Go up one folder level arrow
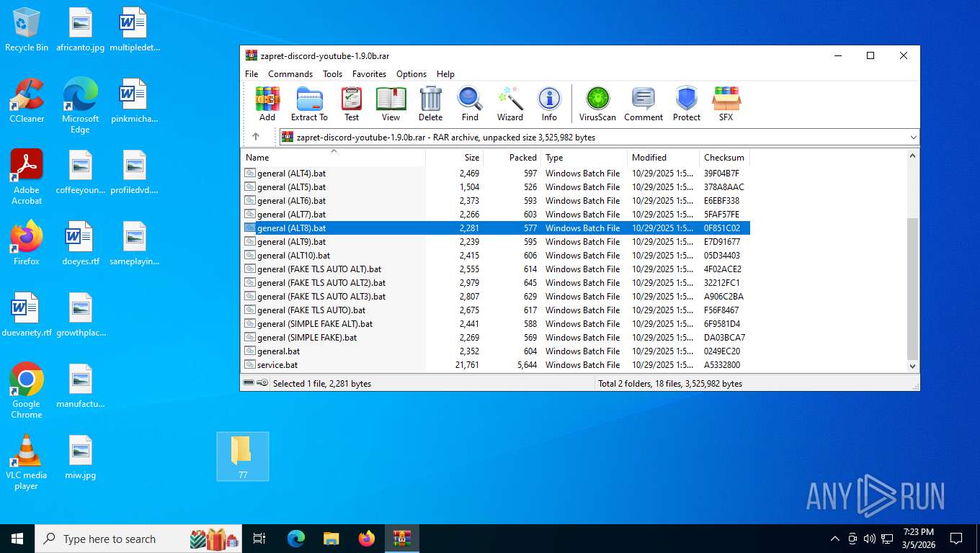Viewport: 980px width, 553px height. coord(256,137)
